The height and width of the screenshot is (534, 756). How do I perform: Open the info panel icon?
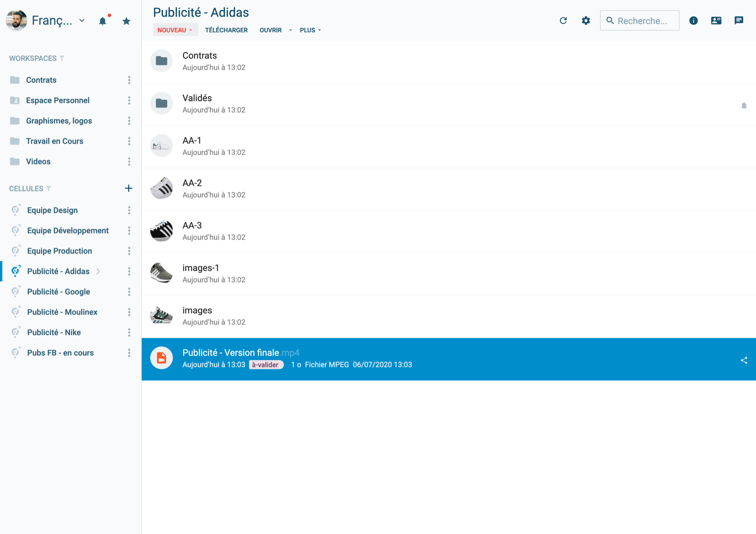click(x=693, y=20)
